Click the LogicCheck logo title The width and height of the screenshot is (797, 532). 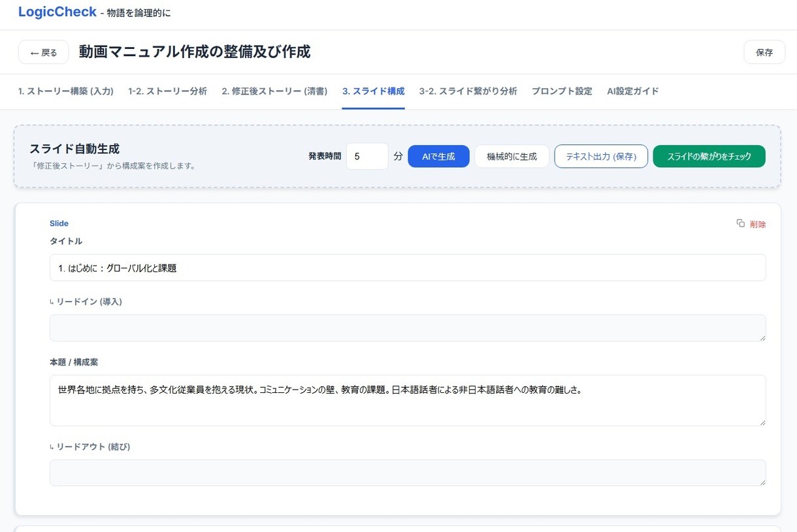pyautogui.click(x=57, y=12)
